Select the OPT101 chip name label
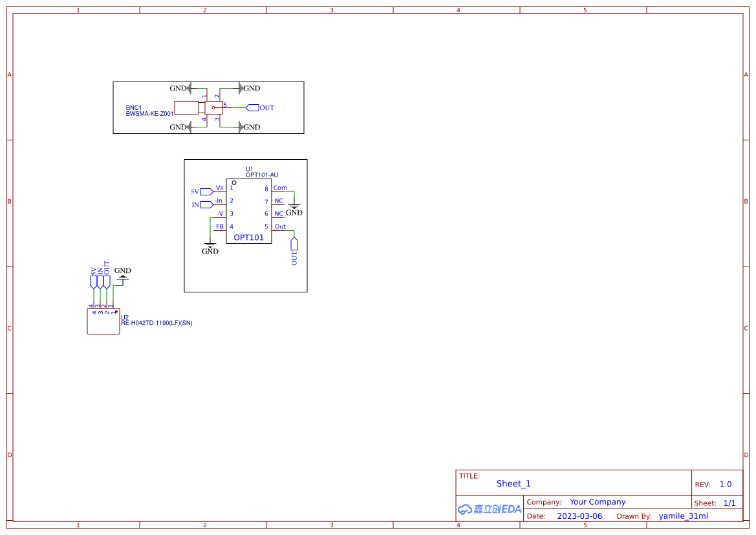The height and width of the screenshot is (535, 756). [248, 237]
